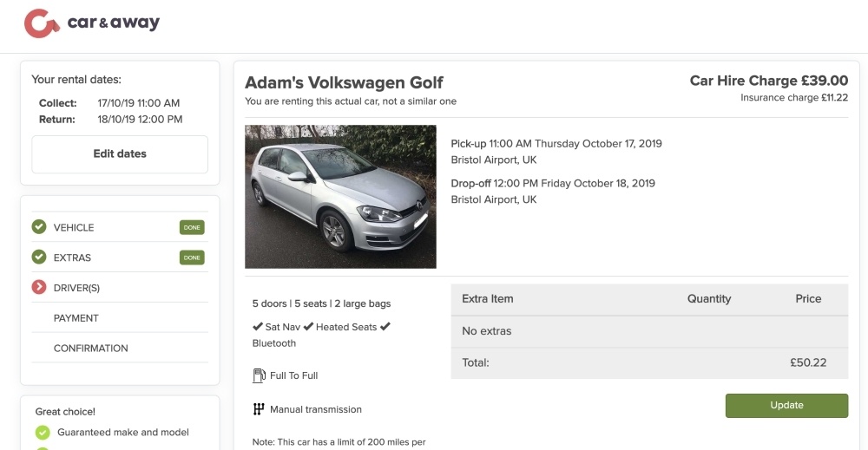Screen dimensions: 868x450
Task: Click the Adam's Volkswagen Golf heading
Action: 344,82
